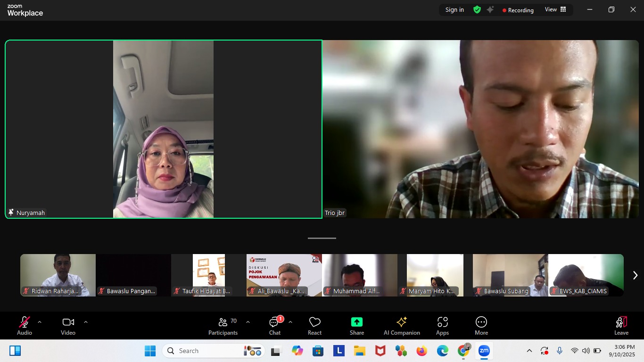Click the More options ellipsis icon

[481, 321]
